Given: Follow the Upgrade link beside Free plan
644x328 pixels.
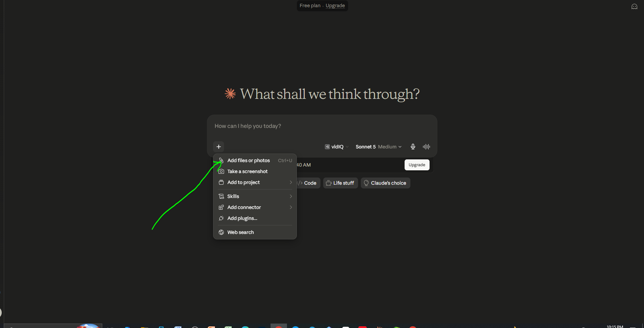Looking at the screenshot, I should tap(335, 5).
